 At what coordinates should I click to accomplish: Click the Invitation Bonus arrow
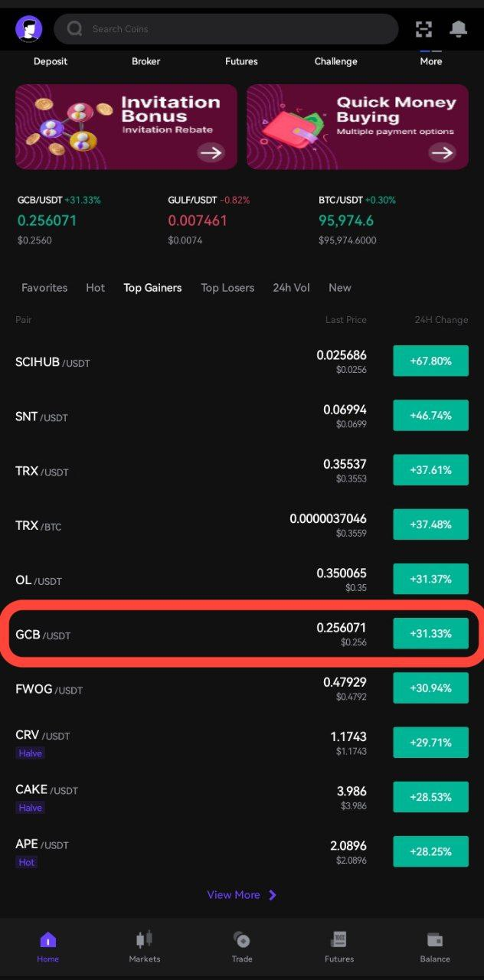[x=211, y=152]
